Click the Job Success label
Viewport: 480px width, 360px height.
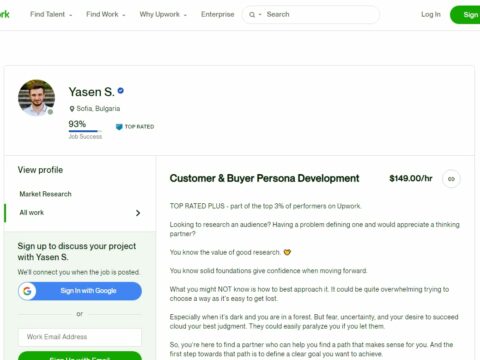85,137
